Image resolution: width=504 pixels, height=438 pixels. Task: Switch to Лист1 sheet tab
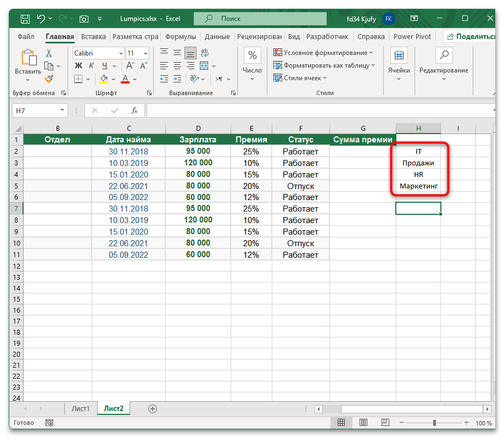(80, 408)
